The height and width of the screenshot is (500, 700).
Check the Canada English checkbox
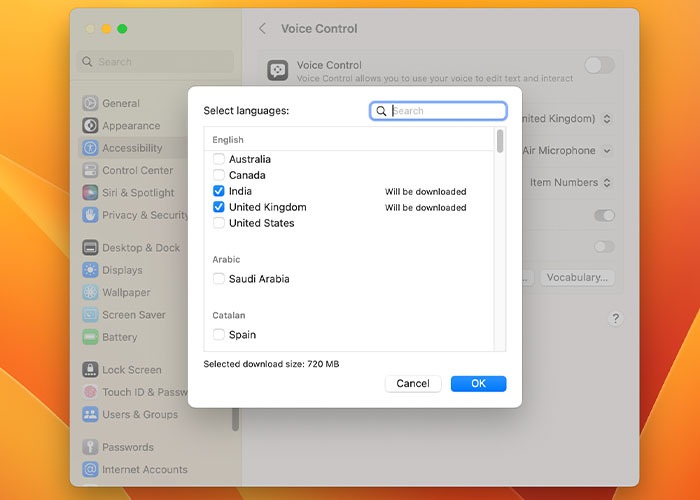(x=219, y=175)
